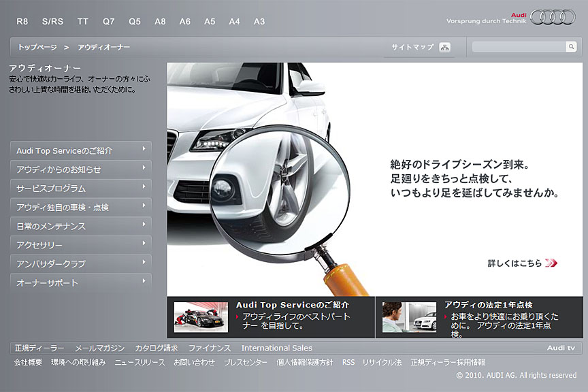Open 個人情報保護方針 footer link
588x392 pixels.
coord(305,362)
